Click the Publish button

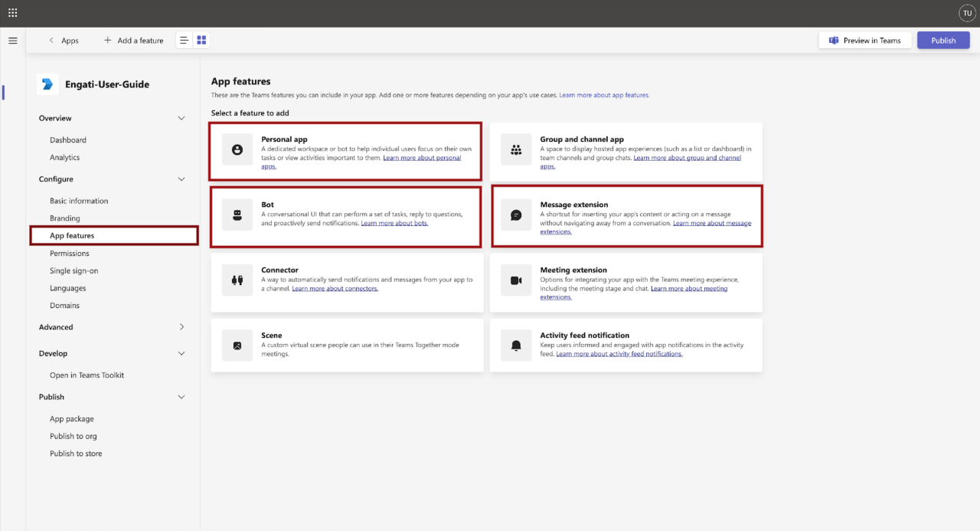click(943, 41)
